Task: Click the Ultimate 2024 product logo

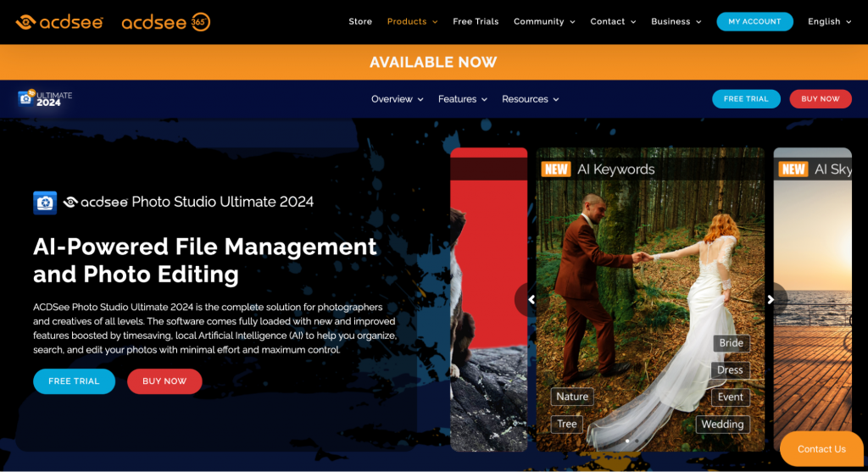Action: pos(45,98)
